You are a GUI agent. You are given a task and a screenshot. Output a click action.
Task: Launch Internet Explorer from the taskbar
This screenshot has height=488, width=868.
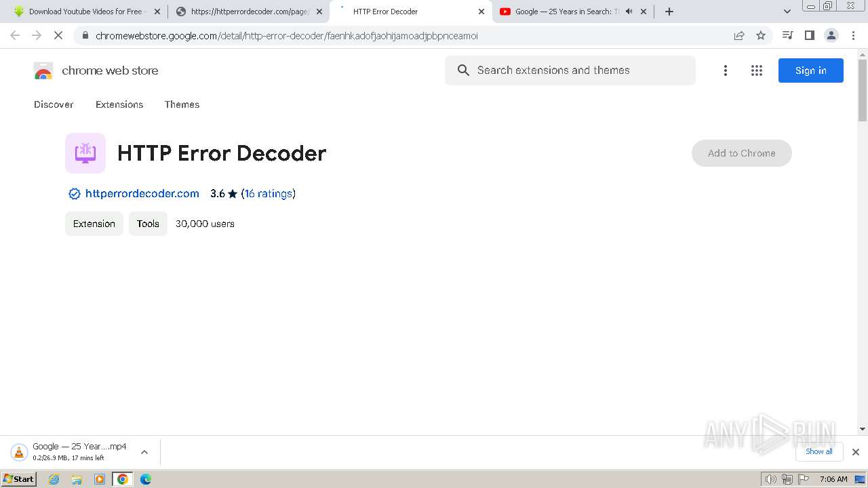pyautogui.click(x=54, y=479)
